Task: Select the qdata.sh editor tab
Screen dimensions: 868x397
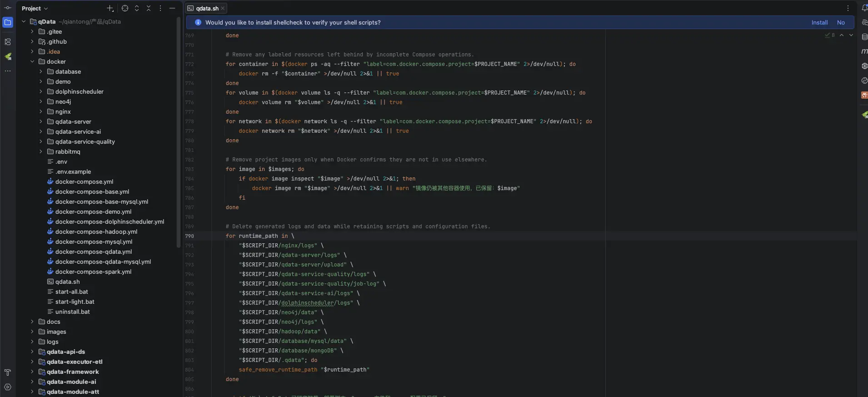Action: coord(207,8)
